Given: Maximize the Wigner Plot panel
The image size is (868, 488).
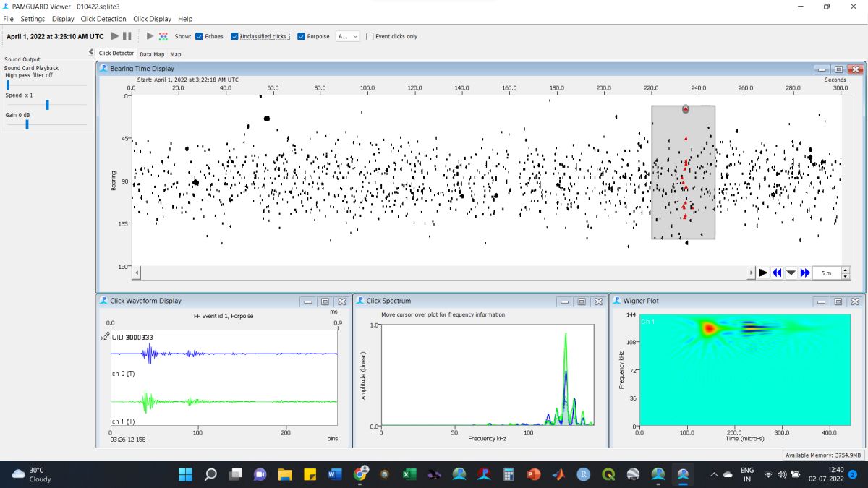Looking at the screenshot, I should (838, 301).
